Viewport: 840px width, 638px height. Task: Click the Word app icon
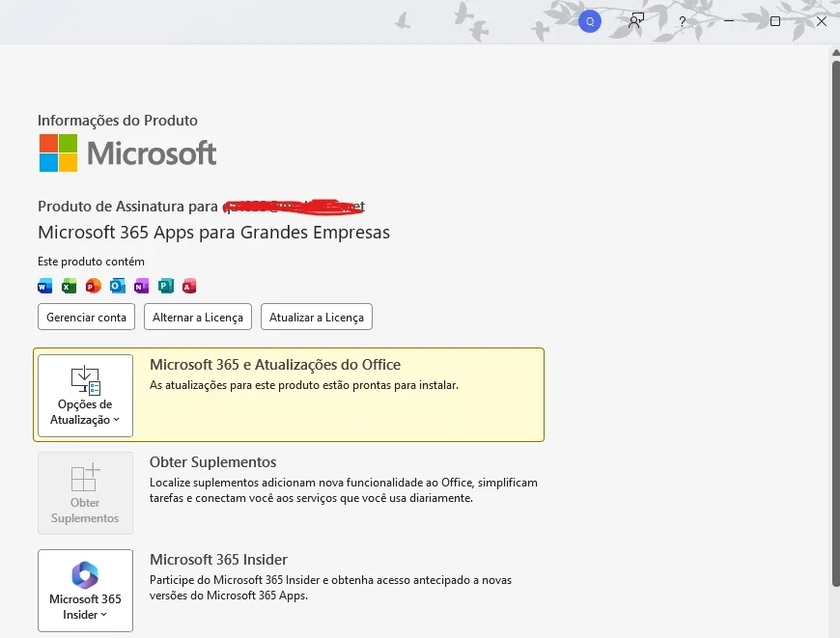(45, 286)
